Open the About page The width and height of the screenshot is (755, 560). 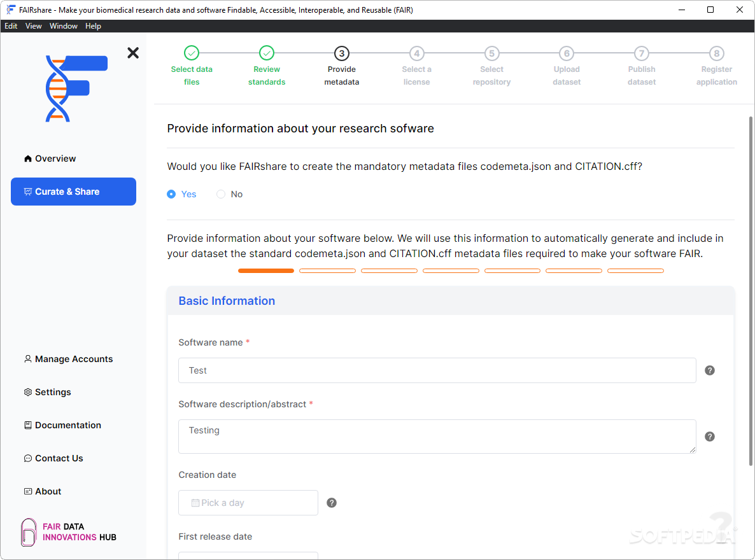coord(74,491)
